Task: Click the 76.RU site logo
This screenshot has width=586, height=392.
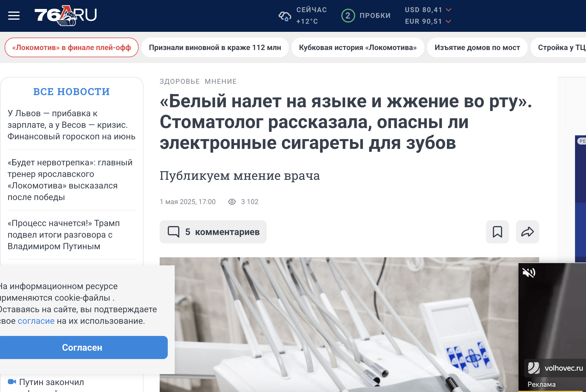Action: (x=66, y=16)
